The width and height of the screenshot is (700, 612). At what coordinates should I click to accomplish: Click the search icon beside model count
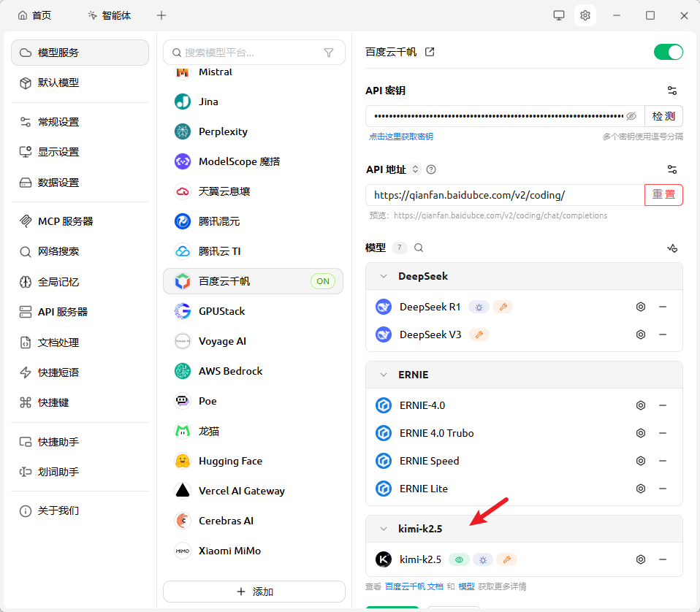419,248
